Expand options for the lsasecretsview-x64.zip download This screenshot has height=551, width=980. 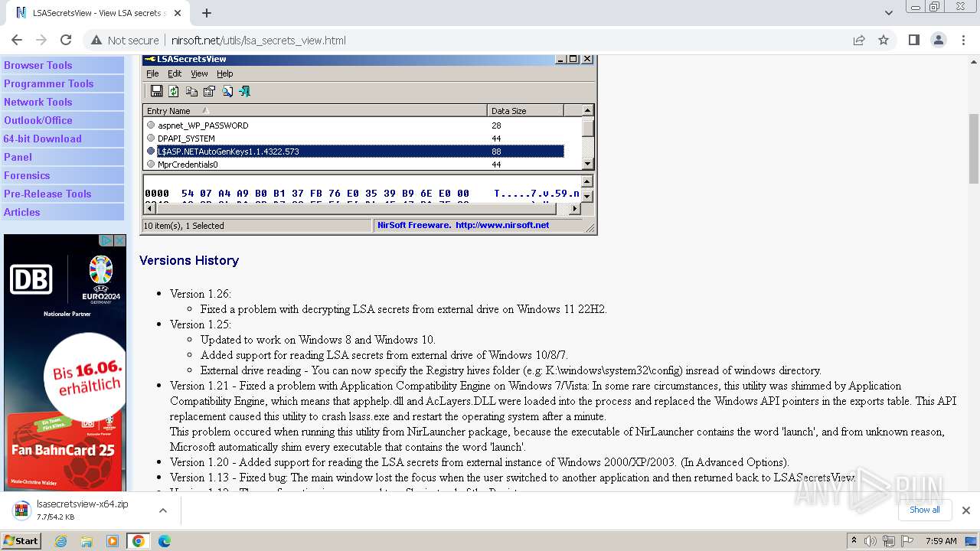pos(163,510)
